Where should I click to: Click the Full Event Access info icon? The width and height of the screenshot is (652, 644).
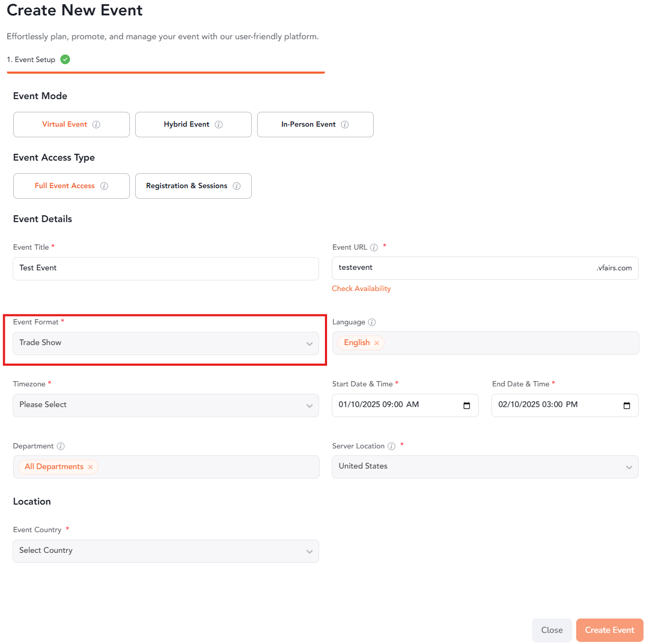pyautogui.click(x=104, y=186)
